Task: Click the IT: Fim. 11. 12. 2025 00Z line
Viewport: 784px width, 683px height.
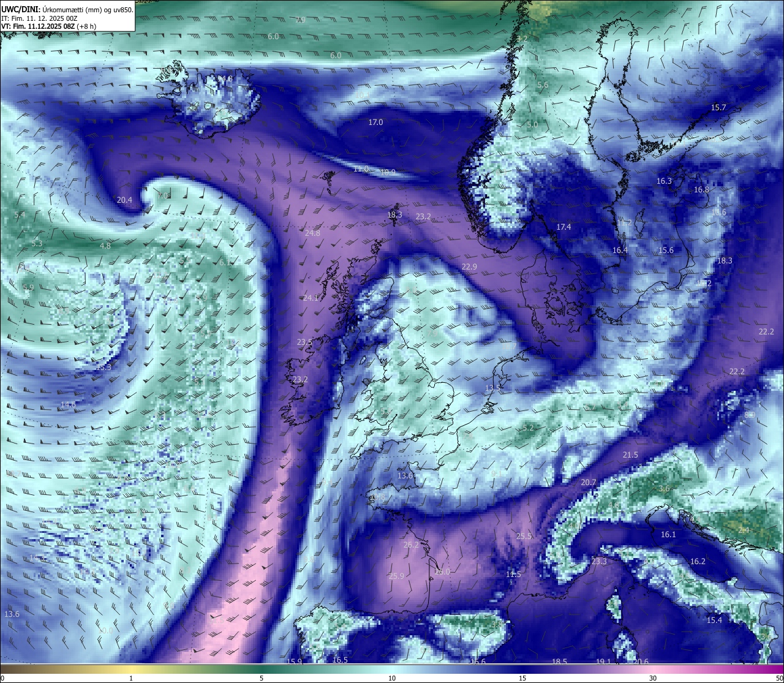Action: 40,18
